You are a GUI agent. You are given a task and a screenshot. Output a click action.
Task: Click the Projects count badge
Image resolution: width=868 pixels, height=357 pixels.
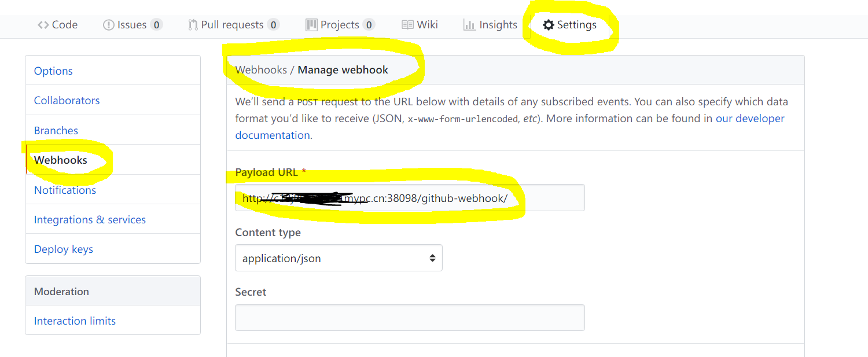click(x=369, y=25)
